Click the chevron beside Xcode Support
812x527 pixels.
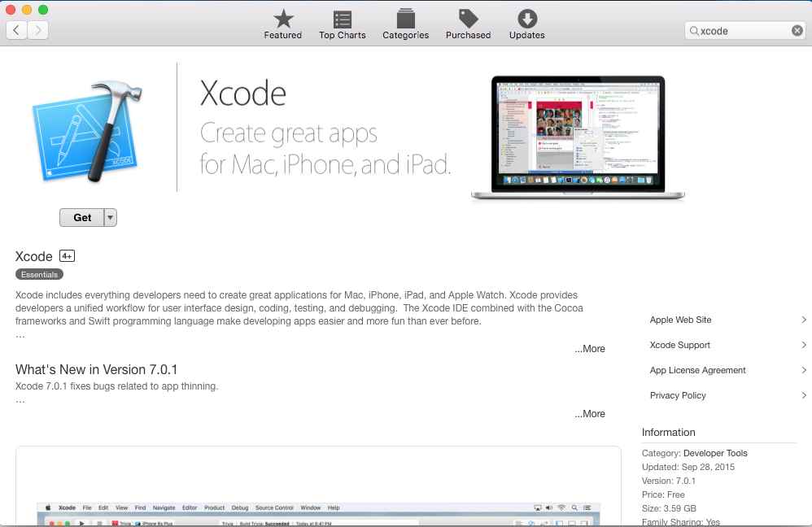(x=804, y=345)
